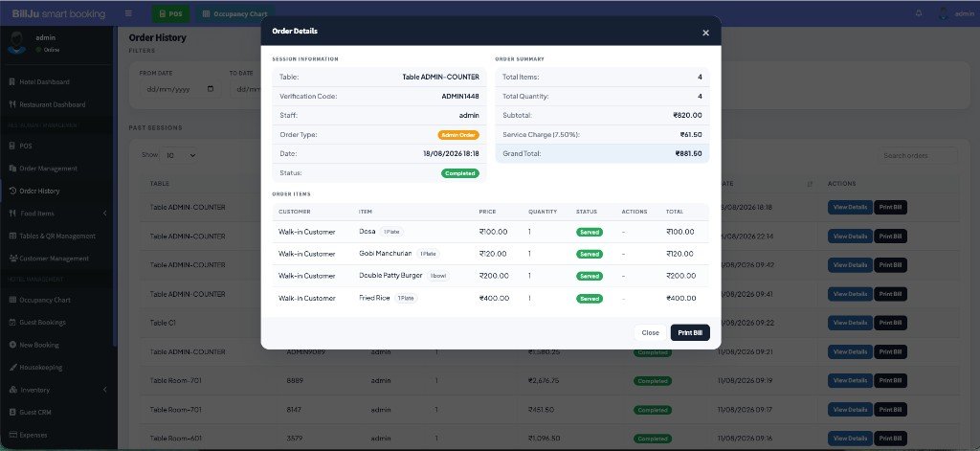
Task: Click View Details for the 09:42 session
Action: click(x=850, y=265)
